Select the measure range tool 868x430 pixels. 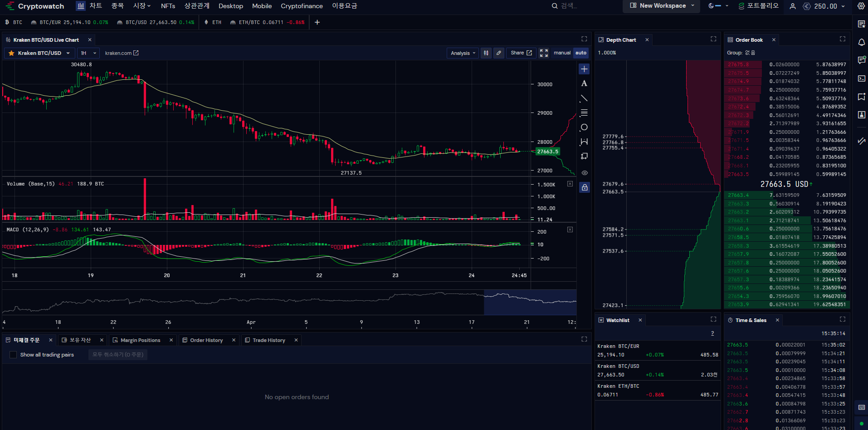point(584,142)
